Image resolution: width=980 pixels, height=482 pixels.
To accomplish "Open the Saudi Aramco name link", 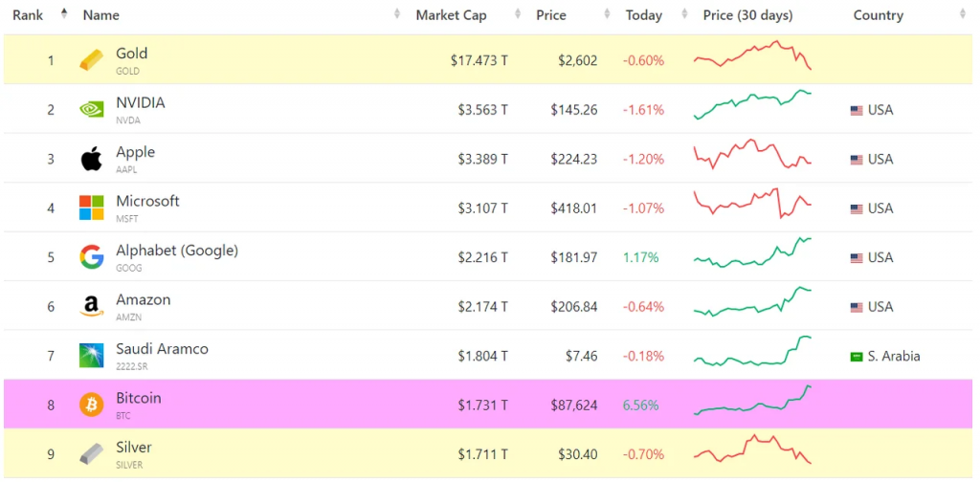I will pyautogui.click(x=162, y=349).
